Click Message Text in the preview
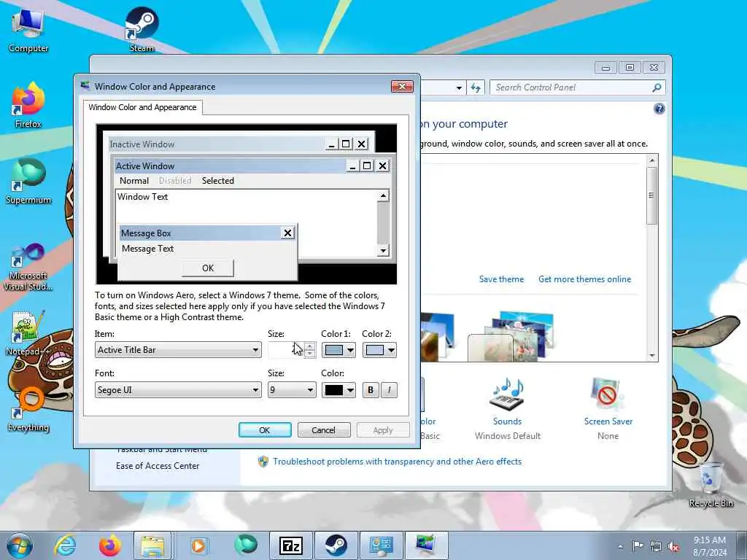Screen dimensions: 747x560 [x=147, y=249]
